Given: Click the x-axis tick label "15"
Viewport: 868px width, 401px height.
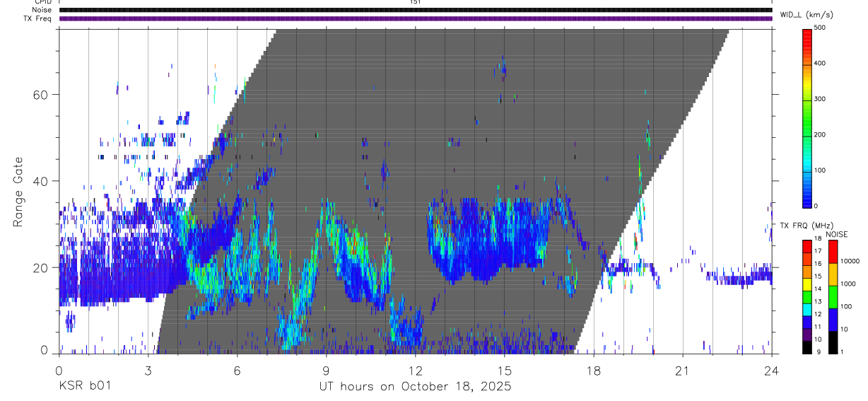Looking at the screenshot, I should coord(504,370).
